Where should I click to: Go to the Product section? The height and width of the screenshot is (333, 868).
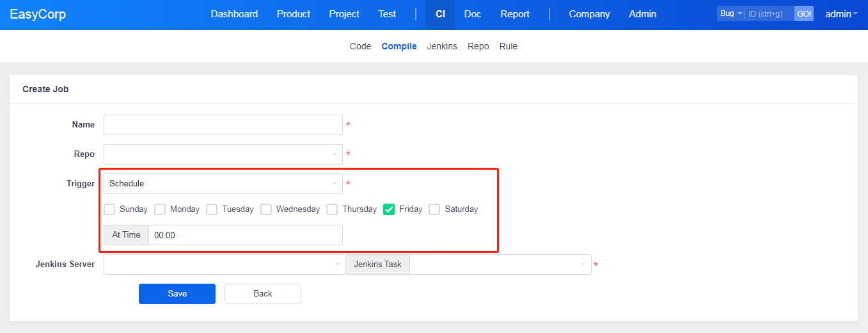click(x=293, y=14)
